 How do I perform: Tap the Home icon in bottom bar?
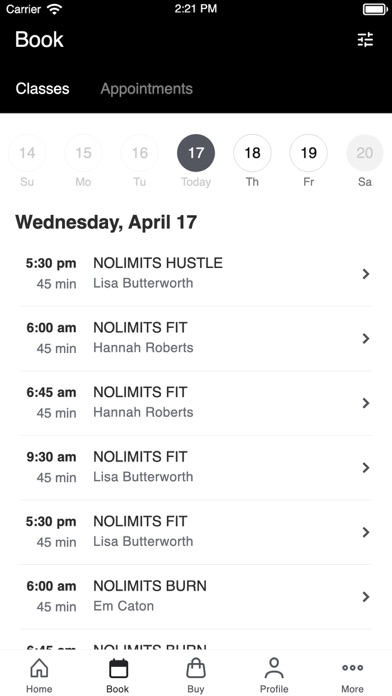[39, 668]
